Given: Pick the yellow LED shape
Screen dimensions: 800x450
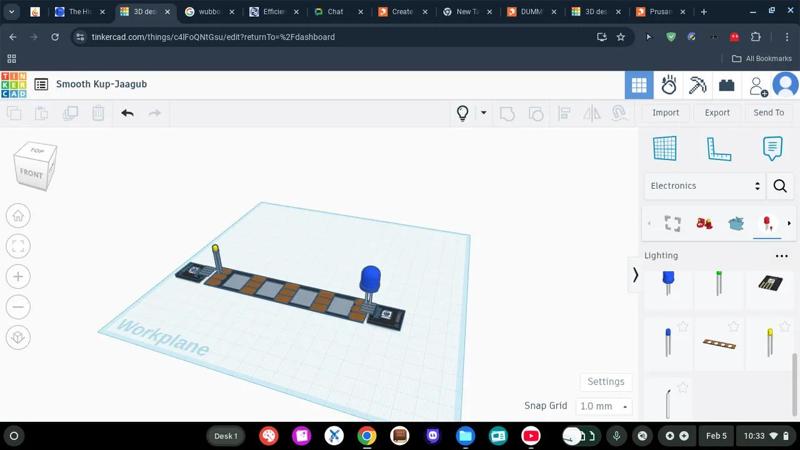Looking at the screenshot, I should pos(770,342).
